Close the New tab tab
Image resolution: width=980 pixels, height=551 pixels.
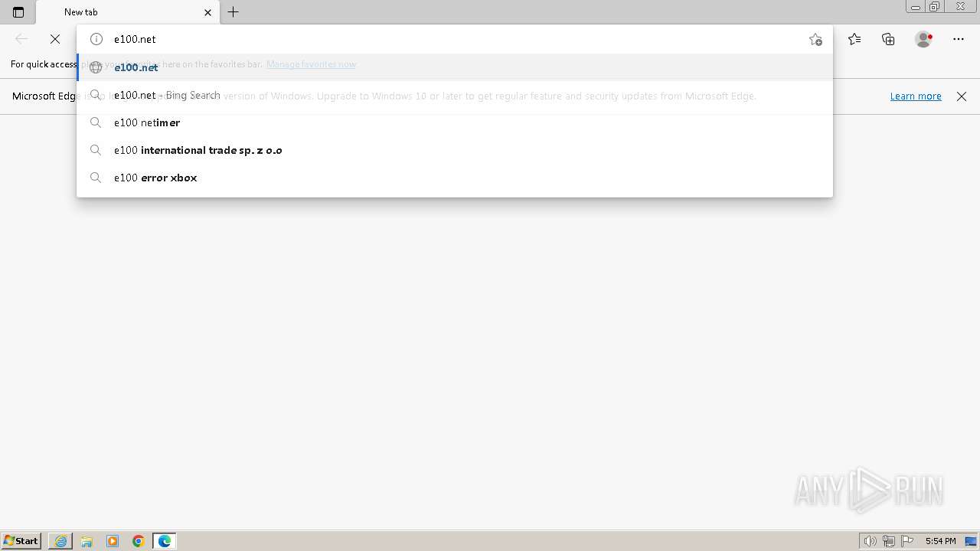[207, 12]
